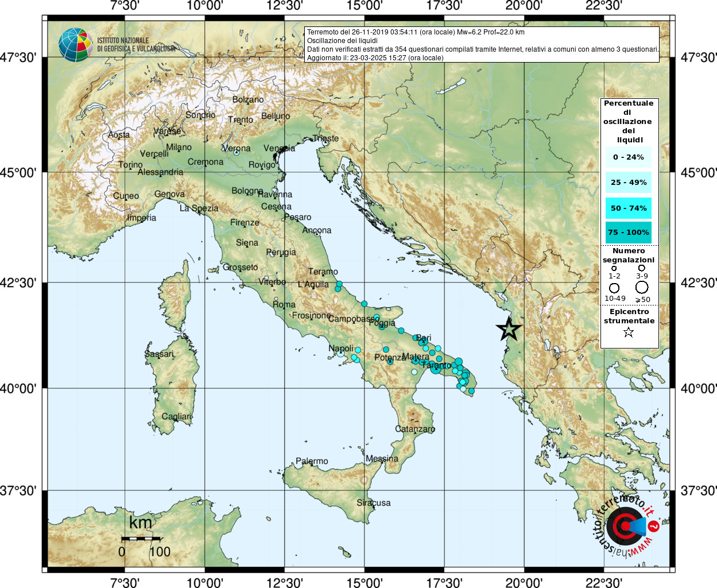717x588 pixels.
Task: Click the star icon under Epicentro strumentale
Action: (629, 332)
